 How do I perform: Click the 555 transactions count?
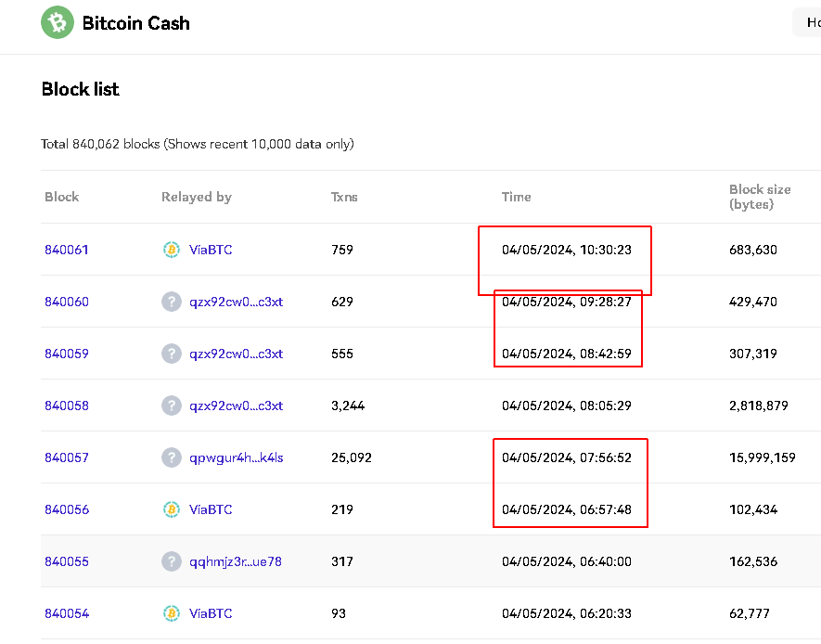click(342, 354)
